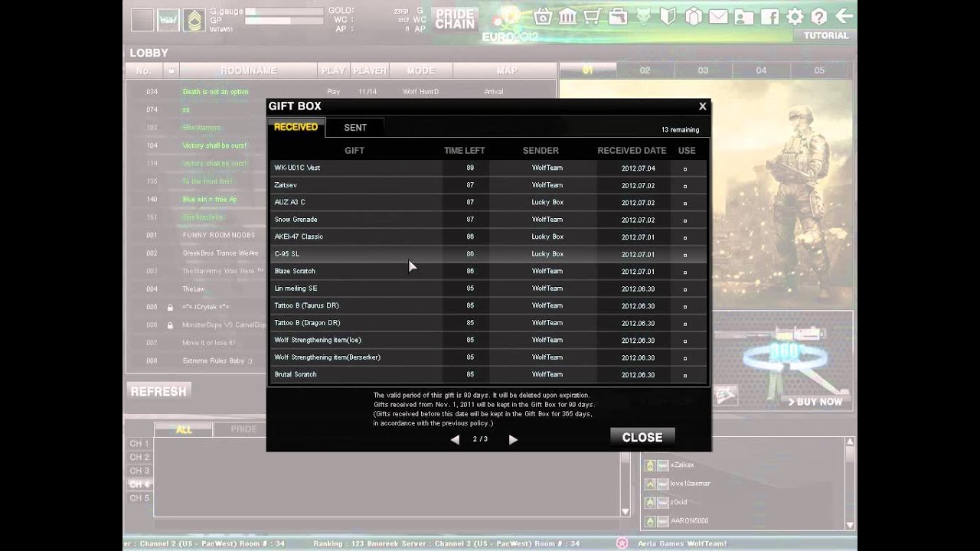The width and height of the screenshot is (980, 551).
Task: Open the shopping basket icon in top bar
Action: (x=543, y=16)
